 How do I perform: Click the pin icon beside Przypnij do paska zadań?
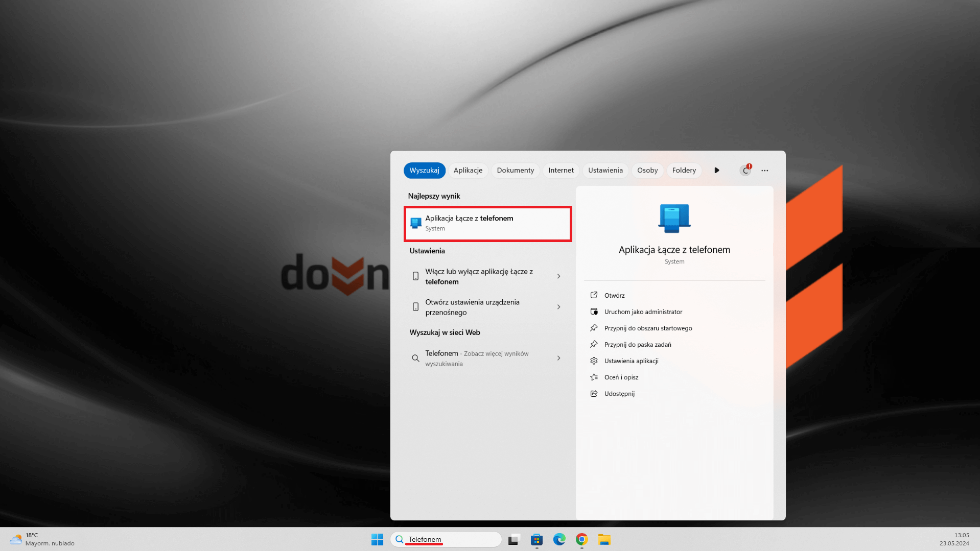click(594, 344)
